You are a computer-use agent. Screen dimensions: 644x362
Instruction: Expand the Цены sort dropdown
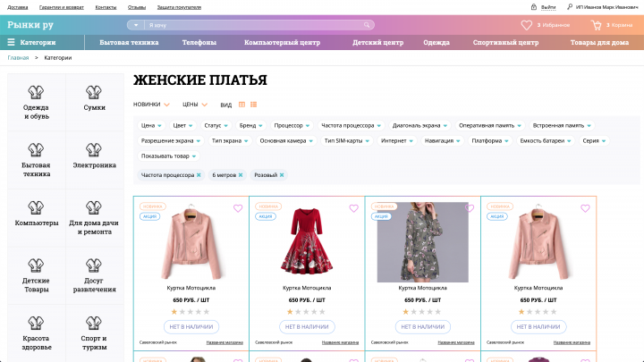pos(195,105)
